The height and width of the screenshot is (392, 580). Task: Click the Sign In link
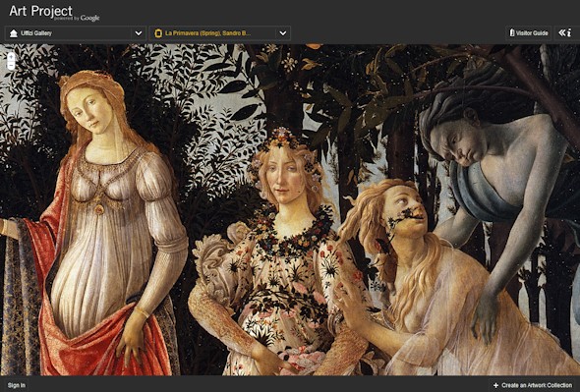pyautogui.click(x=17, y=385)
